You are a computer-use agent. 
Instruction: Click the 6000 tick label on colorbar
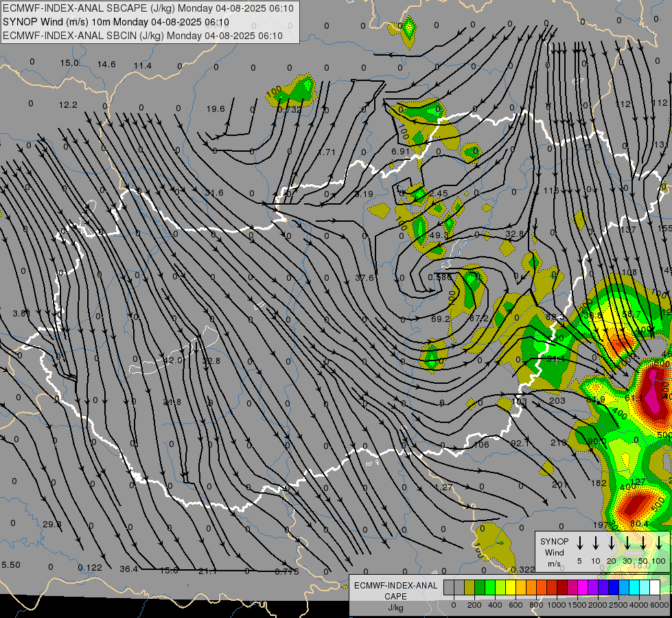[x=660, y=605]
